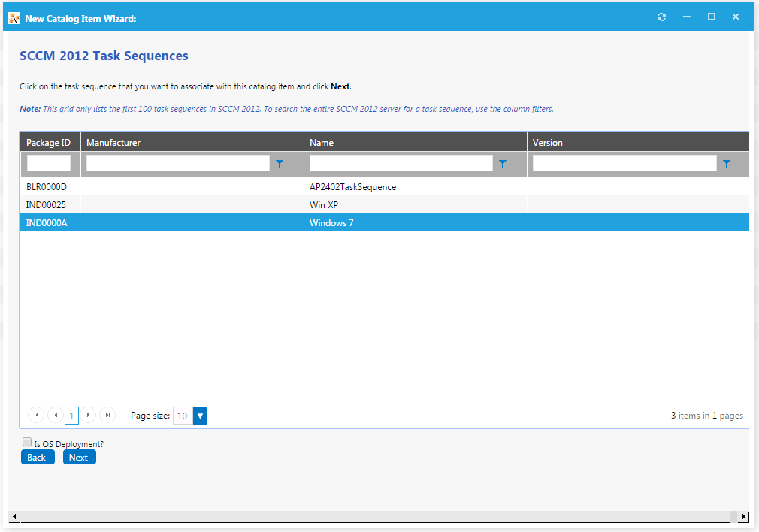
Task: Go to next page of grid
Action: (89, 415)
